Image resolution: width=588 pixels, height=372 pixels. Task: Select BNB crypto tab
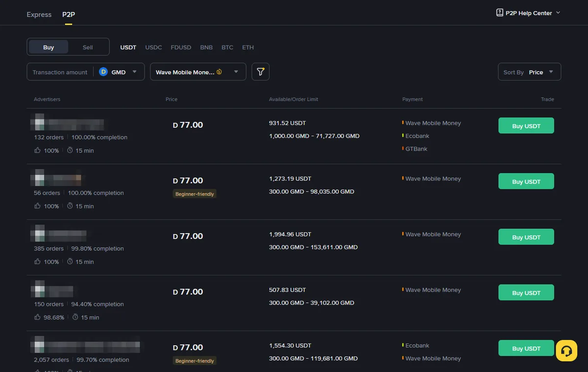point(206,47)
